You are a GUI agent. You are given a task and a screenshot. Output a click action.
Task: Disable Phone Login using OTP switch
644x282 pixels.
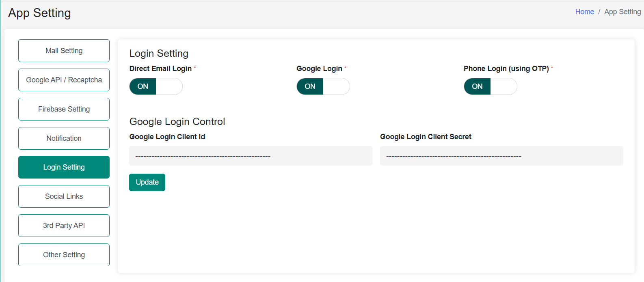click(491, 86)
